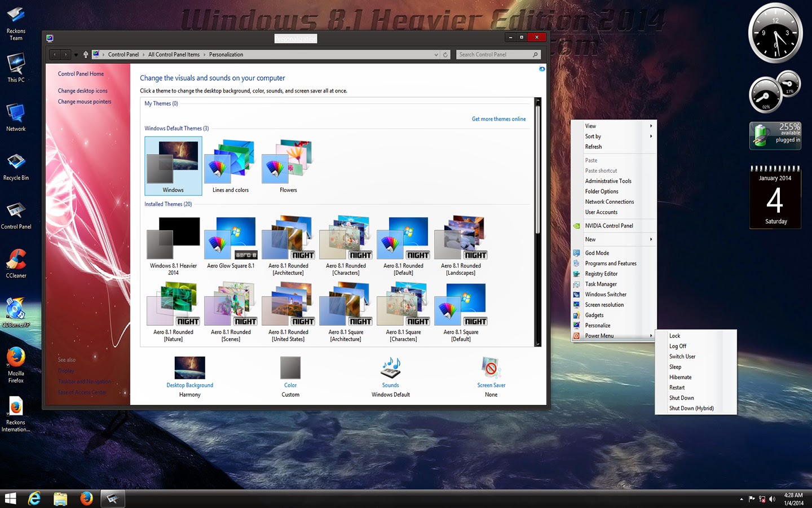This screenshot has height=508, width=812.
Task: Expand the address bar history dropdown
Action: click(436, 55)
